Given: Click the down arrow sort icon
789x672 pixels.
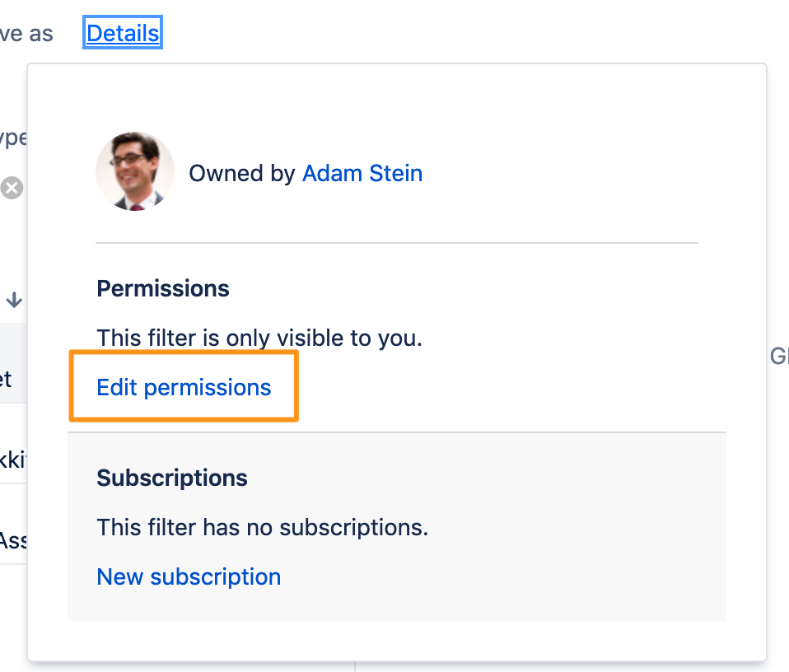Looking at the screenshot, I should 14,300.
